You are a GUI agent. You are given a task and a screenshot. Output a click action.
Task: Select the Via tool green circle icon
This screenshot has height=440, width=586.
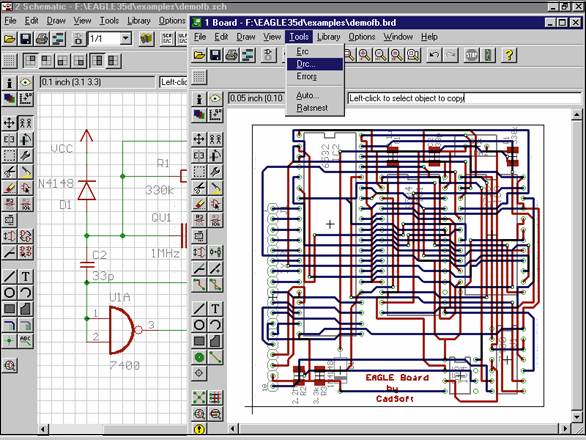(x=199, y=357)
